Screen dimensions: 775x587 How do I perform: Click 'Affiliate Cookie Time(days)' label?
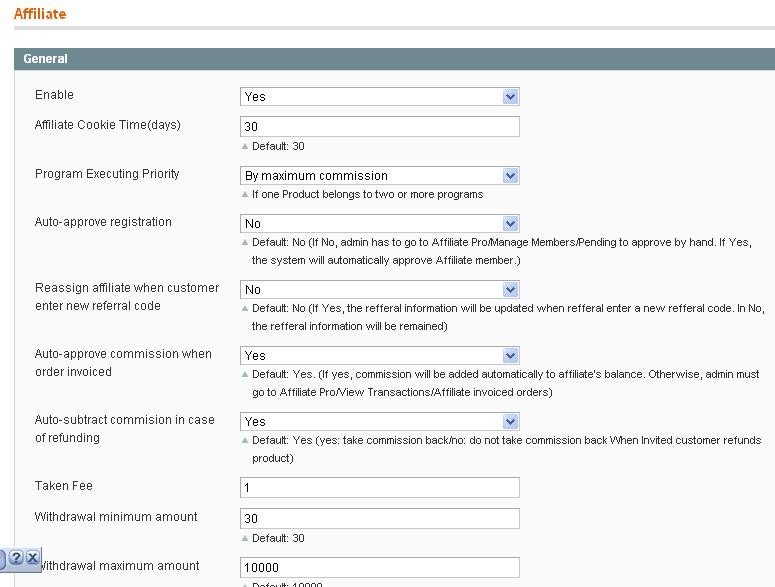click(108, 125)
